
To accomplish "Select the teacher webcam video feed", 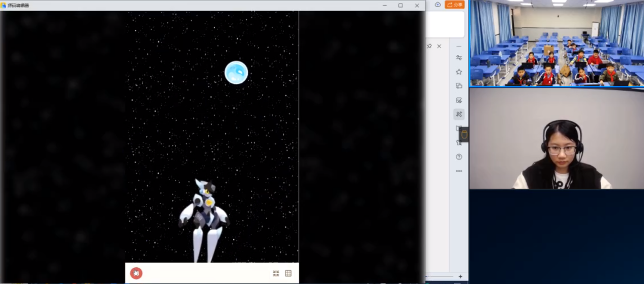I will 557,138.
